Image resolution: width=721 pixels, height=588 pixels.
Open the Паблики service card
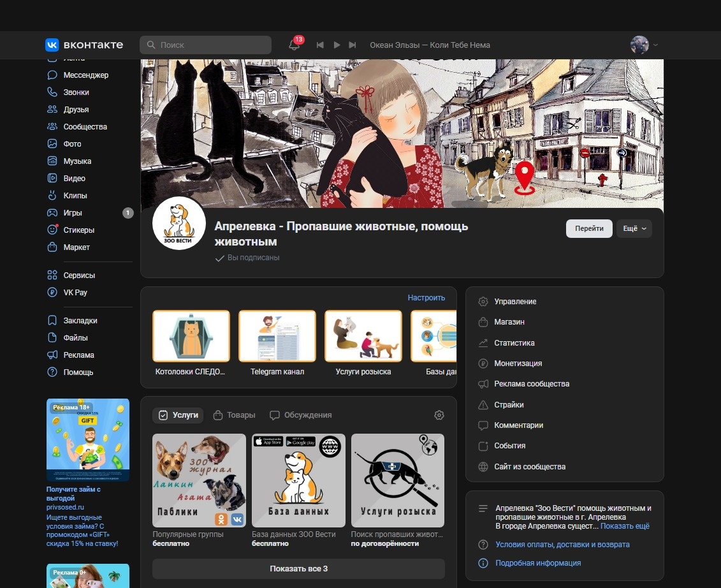[199, 481]
